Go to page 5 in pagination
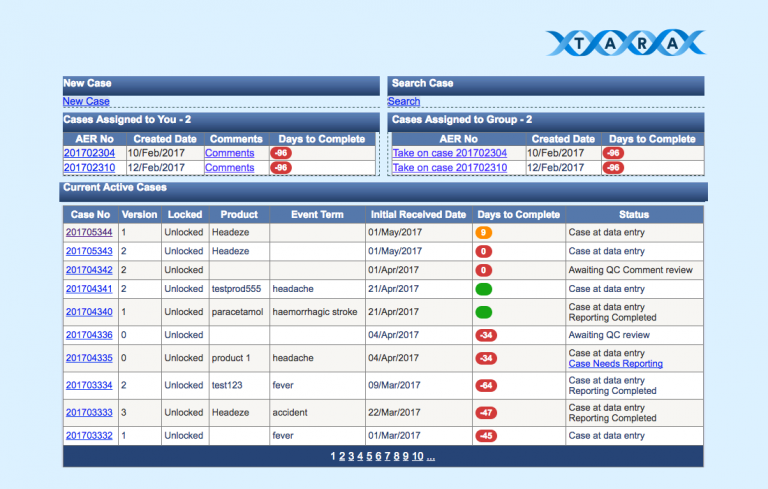The height and width of the screenshot is (489, 768). click(x=368, y=457)
